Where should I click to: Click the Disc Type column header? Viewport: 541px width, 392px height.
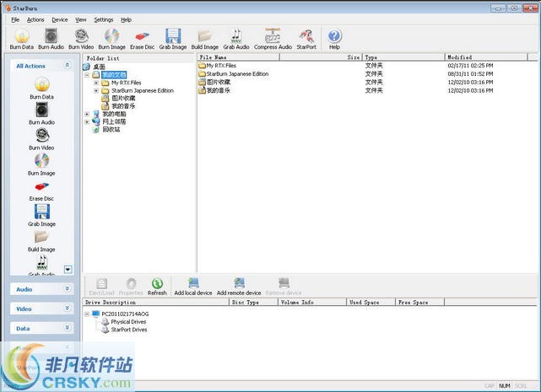tap(253, 303)
